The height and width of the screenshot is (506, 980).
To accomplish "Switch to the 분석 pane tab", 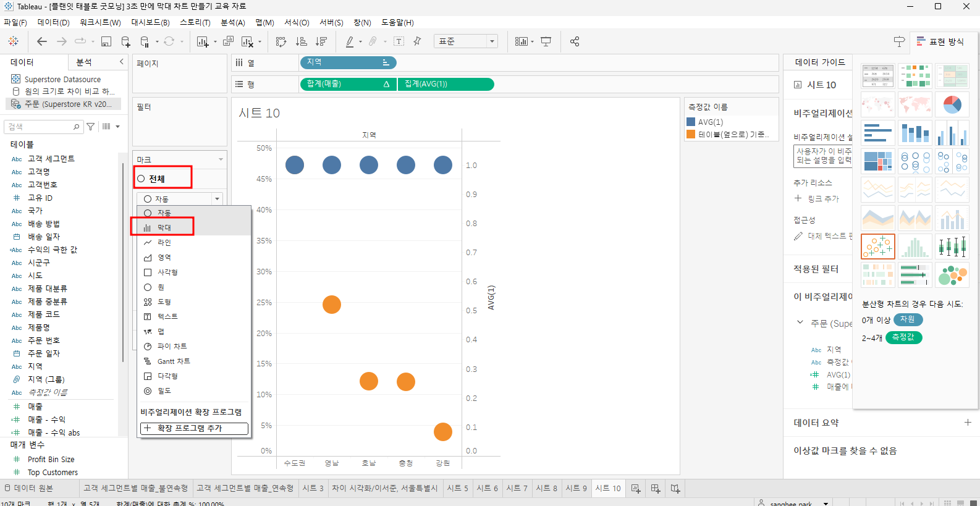I will (84, 62).
